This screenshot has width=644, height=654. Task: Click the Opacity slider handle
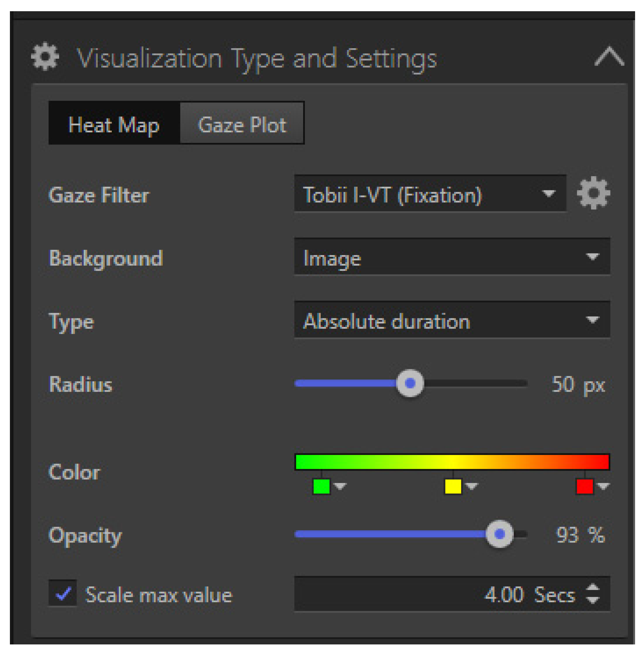click(x=499, y=534)
